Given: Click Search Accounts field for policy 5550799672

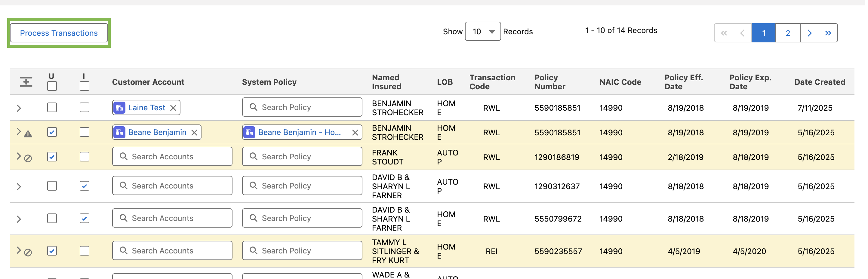Looking at the screenshot, I should 172,218.
